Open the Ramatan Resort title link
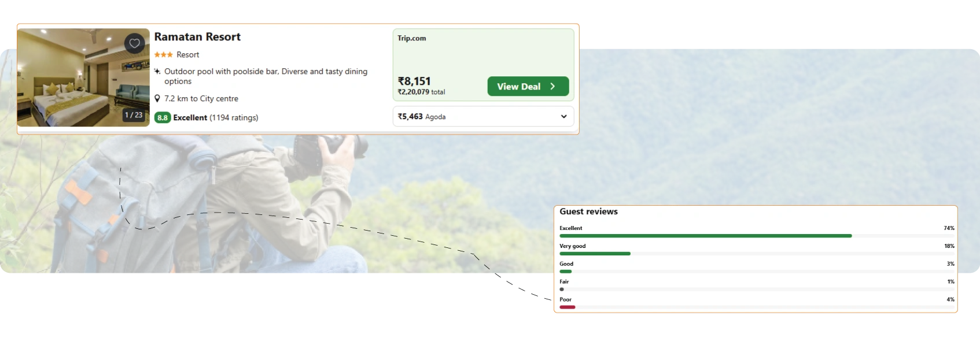Image resolution: width=980 pixels, height=345 pixels. (x=197, y=37)
